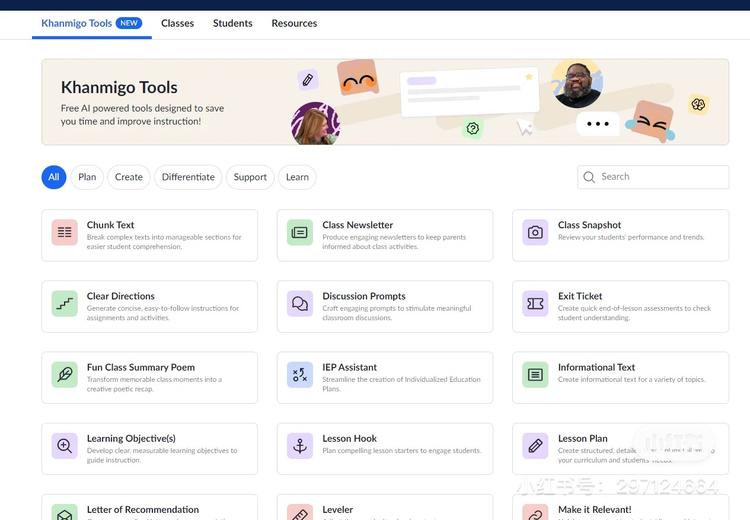Click the woman's avatar in the banner
Screen dimensions: 750x520
[x=316, y=123]
